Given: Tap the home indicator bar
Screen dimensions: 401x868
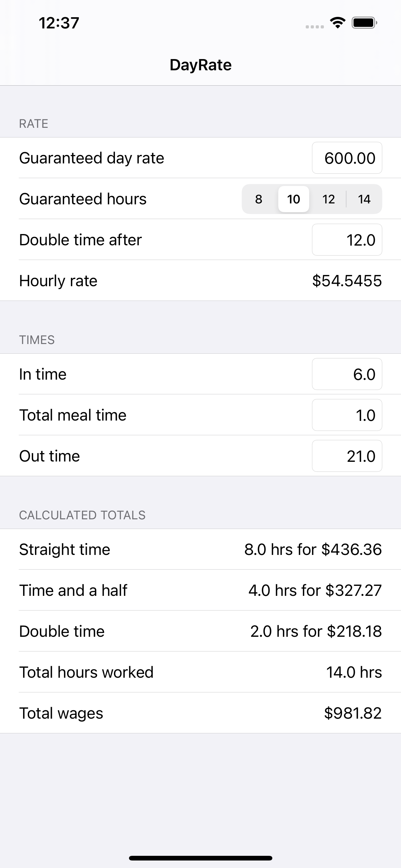Looking at the screenshot, I should (x=201, y=858).
